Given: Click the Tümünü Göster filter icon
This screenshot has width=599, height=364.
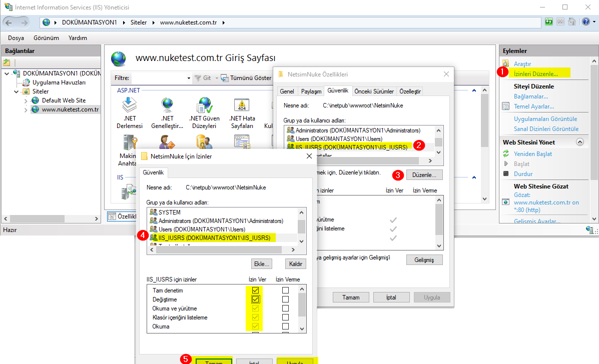Looking at the screenshot, I should pos(224,78).
